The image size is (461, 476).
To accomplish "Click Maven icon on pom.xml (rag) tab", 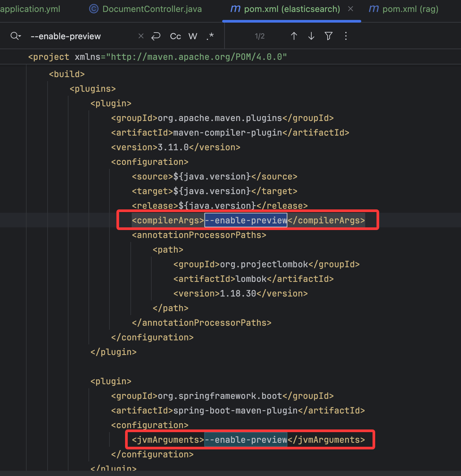I will point(374,9).
